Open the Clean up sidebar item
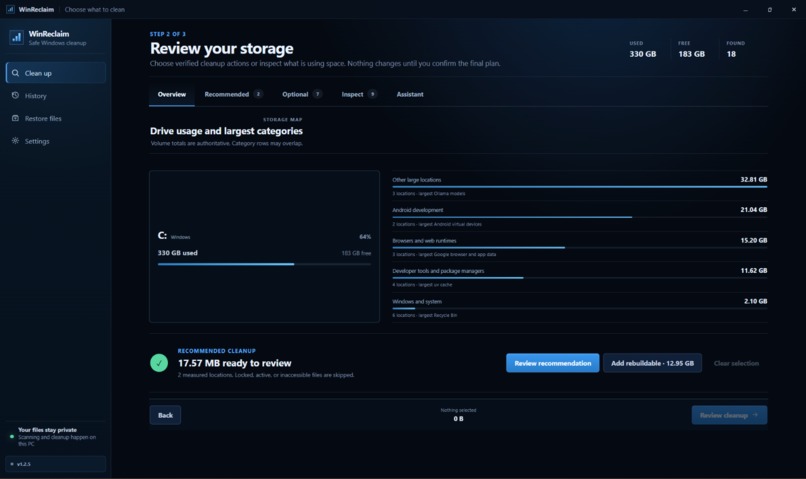This screenshot has width=806, height=479. point(56,73)
